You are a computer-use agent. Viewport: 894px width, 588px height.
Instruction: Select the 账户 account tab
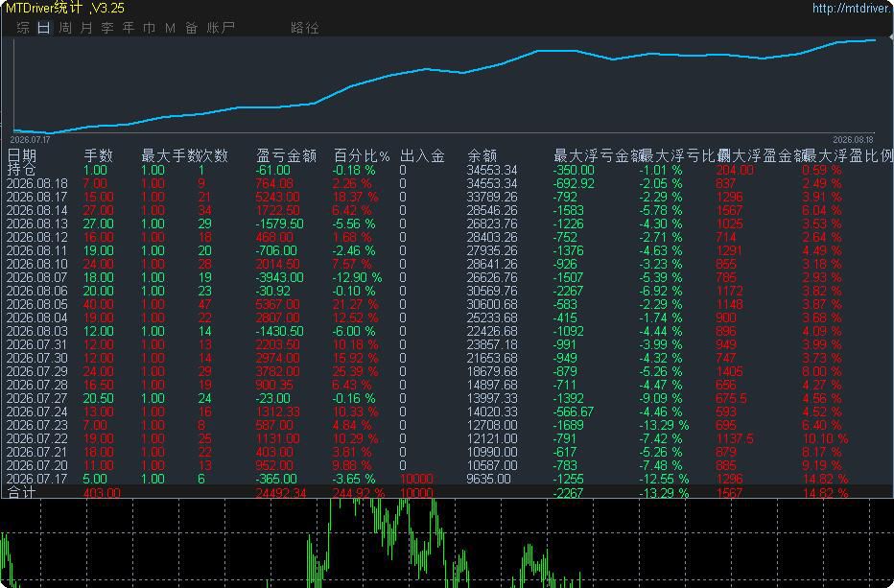coord(221,28)
